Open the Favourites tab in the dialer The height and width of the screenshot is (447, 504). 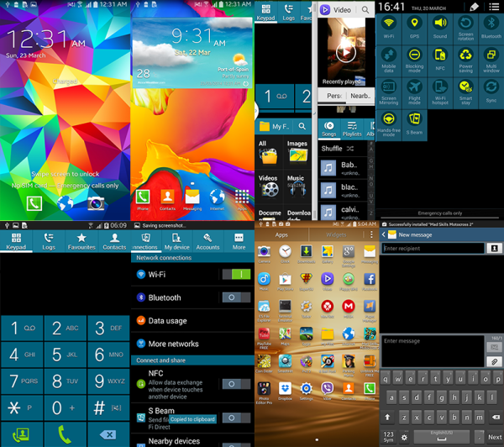81,241
